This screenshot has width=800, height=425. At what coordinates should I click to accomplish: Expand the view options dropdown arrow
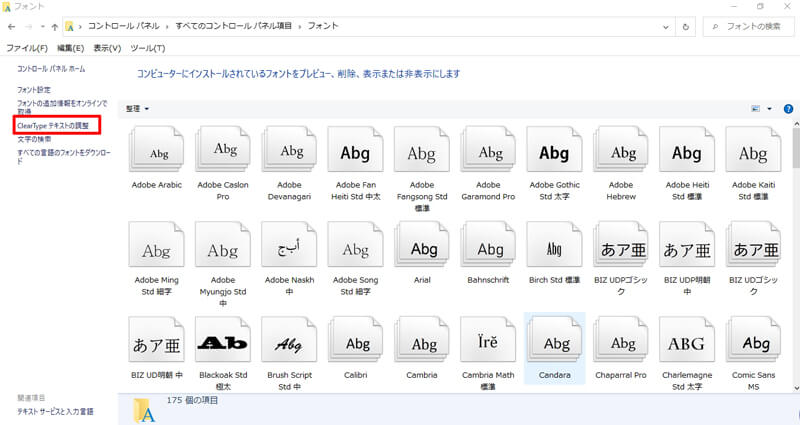pos(769,109)
